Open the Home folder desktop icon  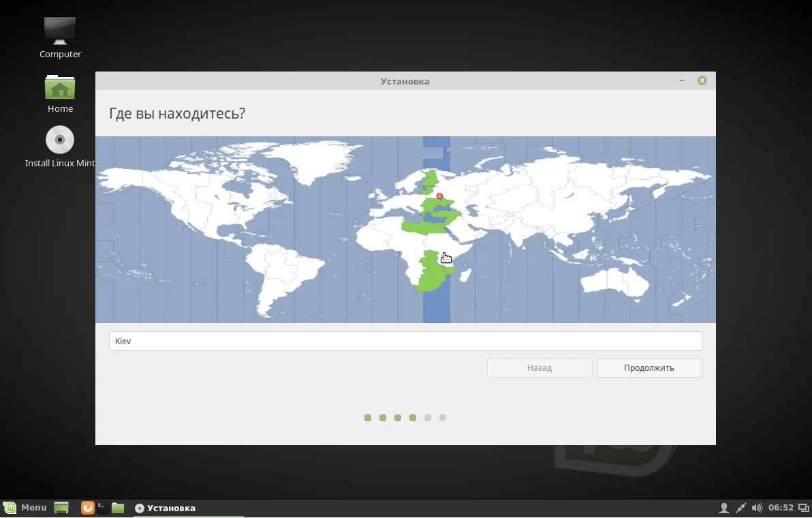[x=60, y=93]
